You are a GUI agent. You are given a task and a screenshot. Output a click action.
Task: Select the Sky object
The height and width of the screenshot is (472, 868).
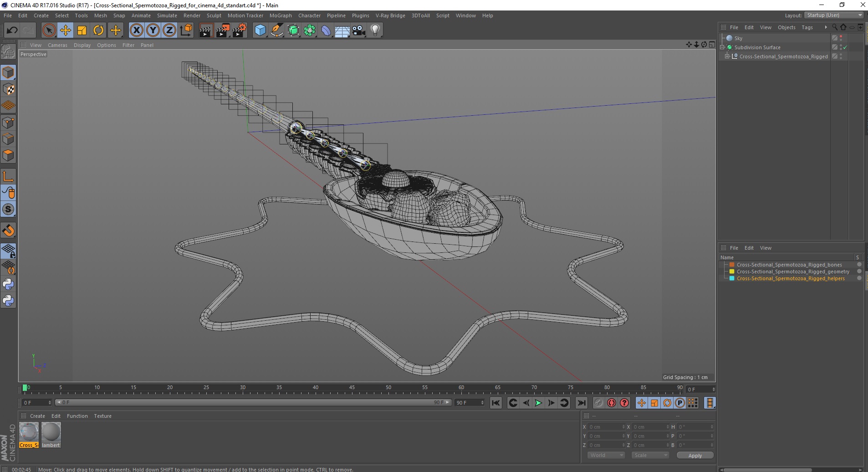pyautogui.click(x=738, y=38)
